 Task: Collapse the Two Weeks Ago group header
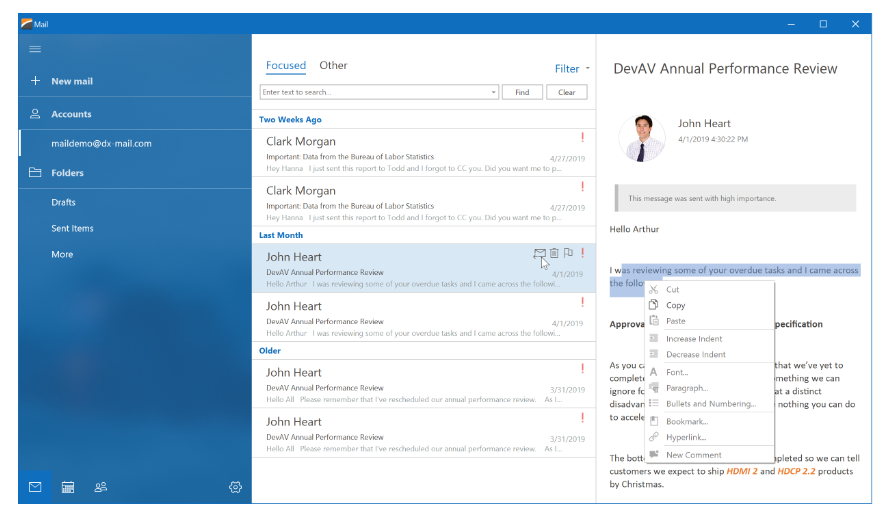click(424, 119)
